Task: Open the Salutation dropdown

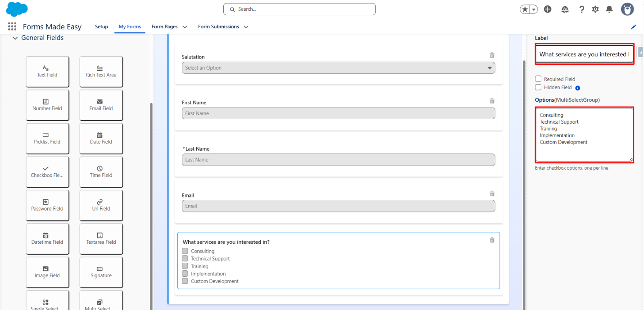Action: tap(338, 68)
